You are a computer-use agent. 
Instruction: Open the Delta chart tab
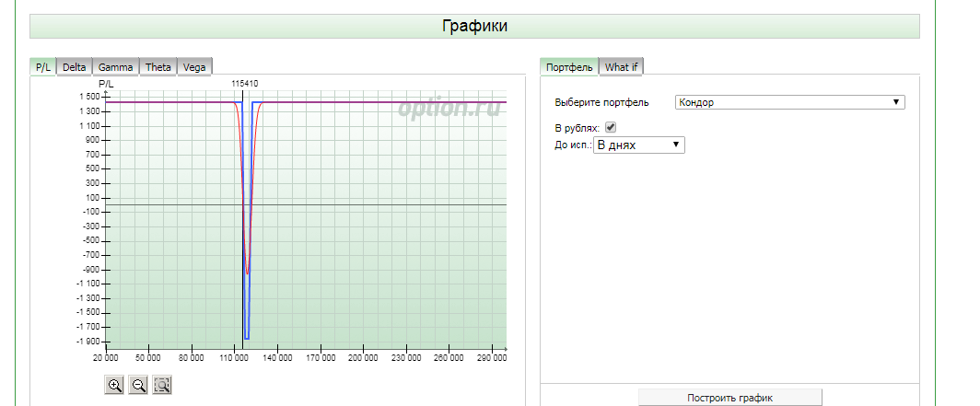coord(75,67)
